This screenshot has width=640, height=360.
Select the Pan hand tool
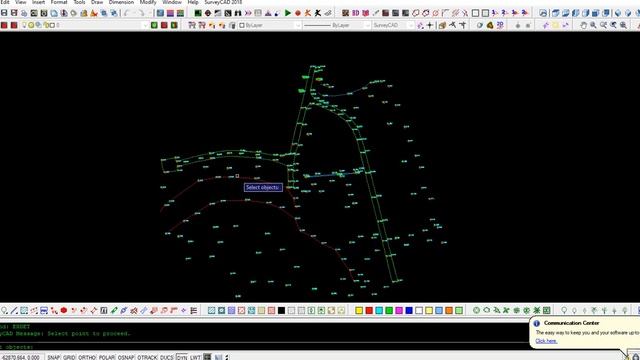[583, 25]
